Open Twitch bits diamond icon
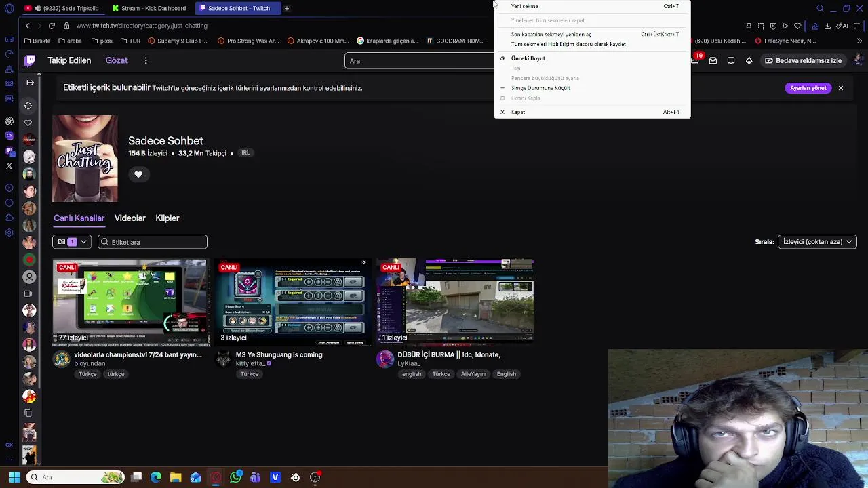The image size is (868, 488). [x=749, y=60]
